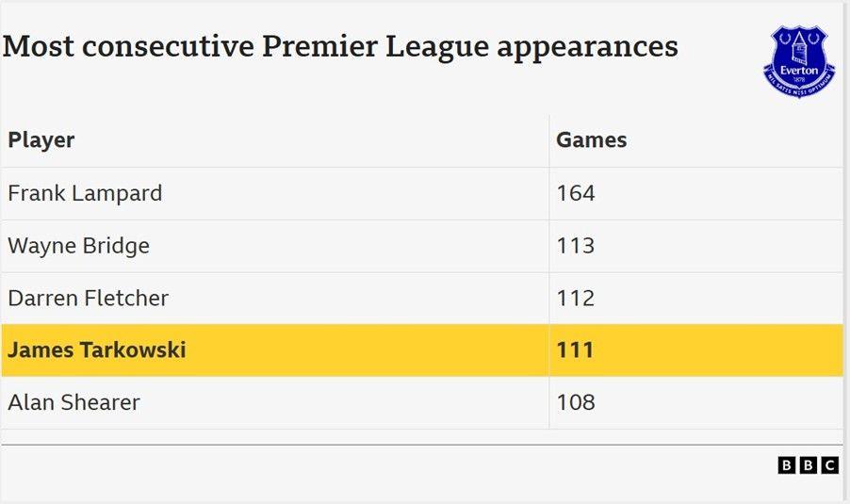Click the middle B block of BBC logo
The height and width of the screenshot is (504, 850).
pos(809,464)
